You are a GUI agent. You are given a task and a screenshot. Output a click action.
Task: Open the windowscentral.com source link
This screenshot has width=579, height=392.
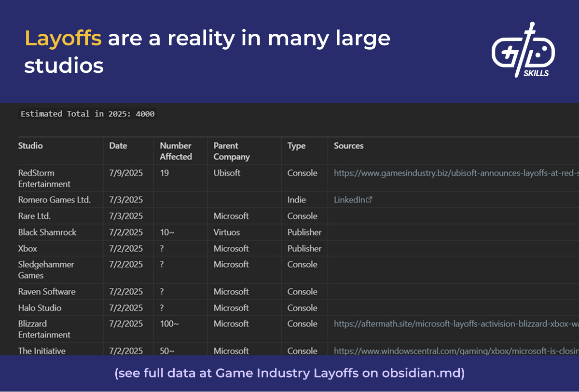pos(456,351)
